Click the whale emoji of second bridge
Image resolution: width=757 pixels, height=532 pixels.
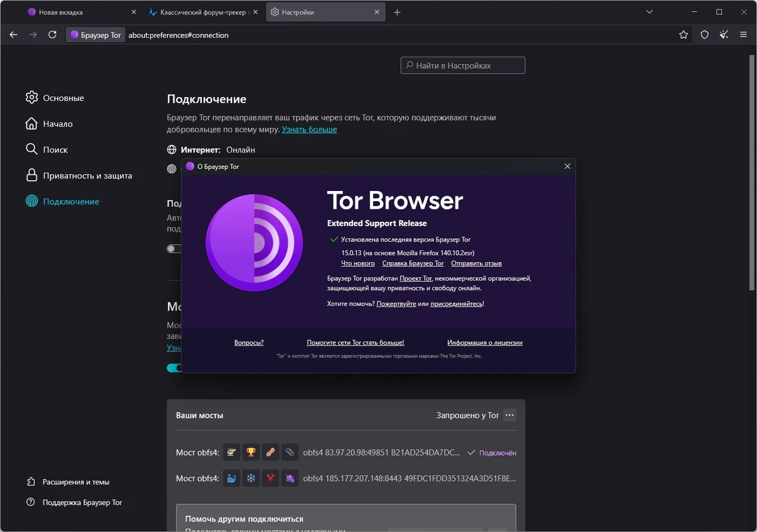click(x=232, y=478)
